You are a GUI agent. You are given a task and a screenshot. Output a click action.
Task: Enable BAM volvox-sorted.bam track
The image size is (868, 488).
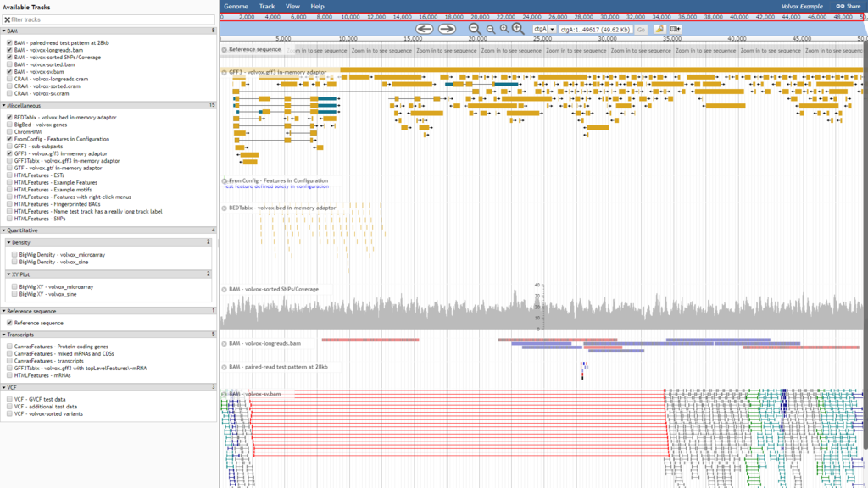coord(9,64)
